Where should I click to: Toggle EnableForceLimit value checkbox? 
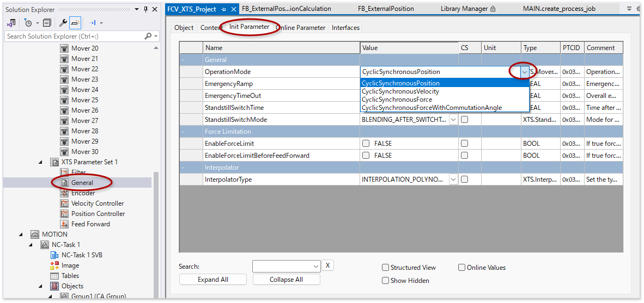coord(366,144)
